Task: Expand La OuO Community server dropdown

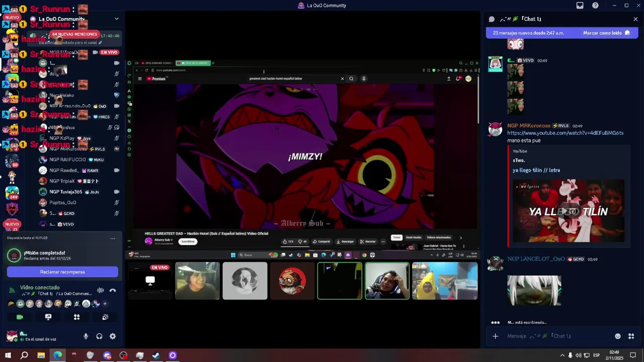Action: click(x=116, y=19)
